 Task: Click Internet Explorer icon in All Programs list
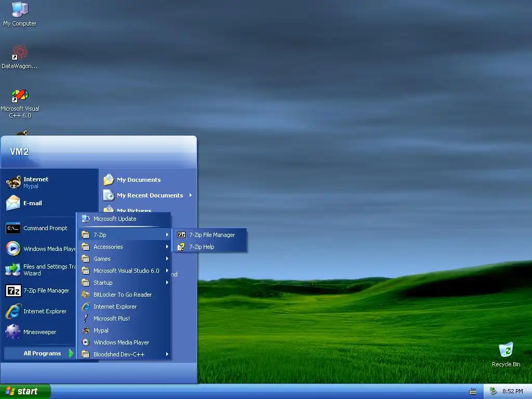86,307
